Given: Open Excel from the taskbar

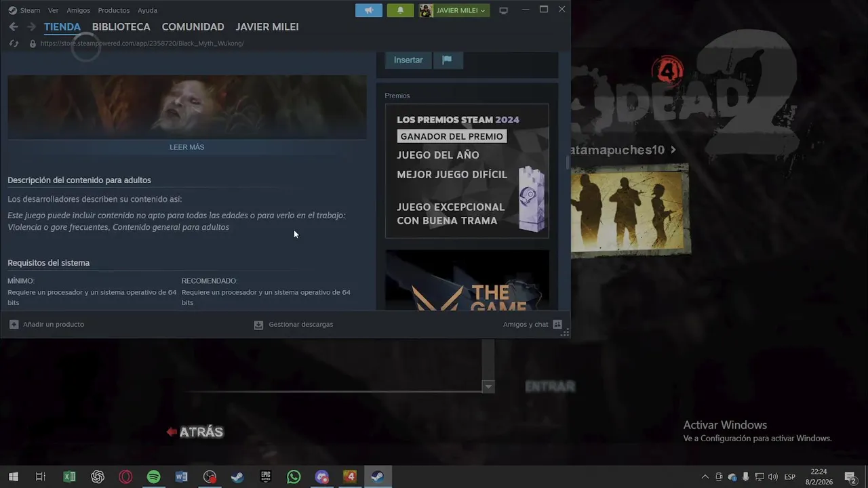Looking at the screenshot, I should point(69,477).
